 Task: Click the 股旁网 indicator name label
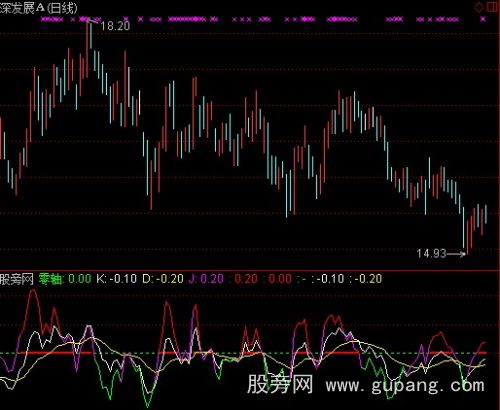click(17, 279)
